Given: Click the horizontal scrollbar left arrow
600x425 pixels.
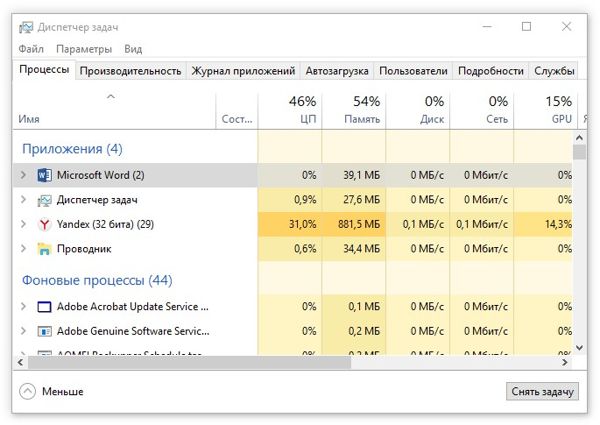Looking at the screenshot, I should (20, 362).
